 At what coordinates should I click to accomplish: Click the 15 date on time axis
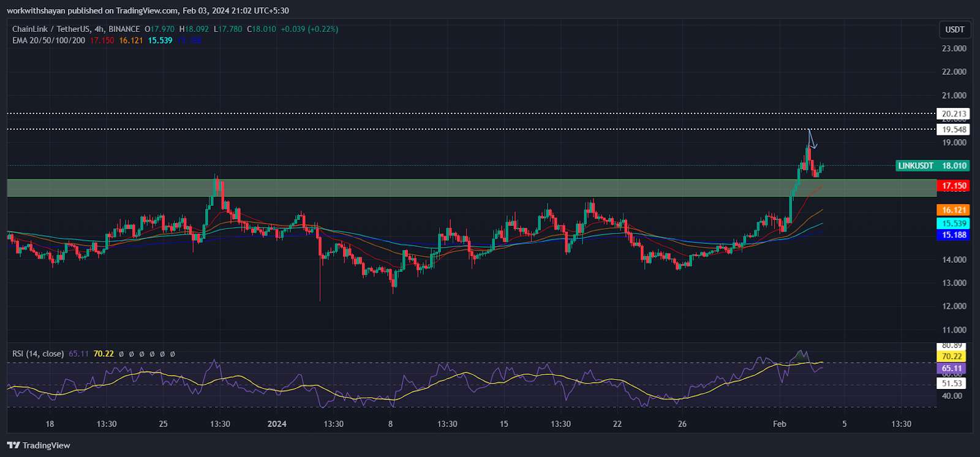click(503, 424)
